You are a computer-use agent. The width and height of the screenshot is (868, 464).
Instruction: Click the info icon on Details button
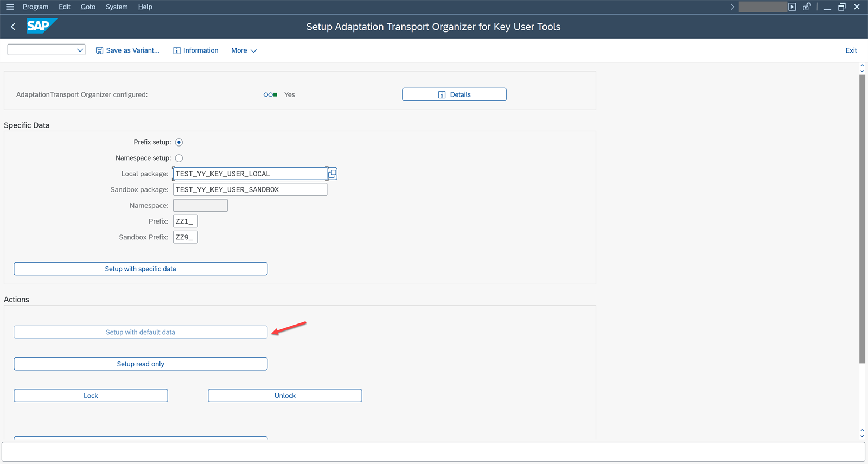(x=442, y=94)
